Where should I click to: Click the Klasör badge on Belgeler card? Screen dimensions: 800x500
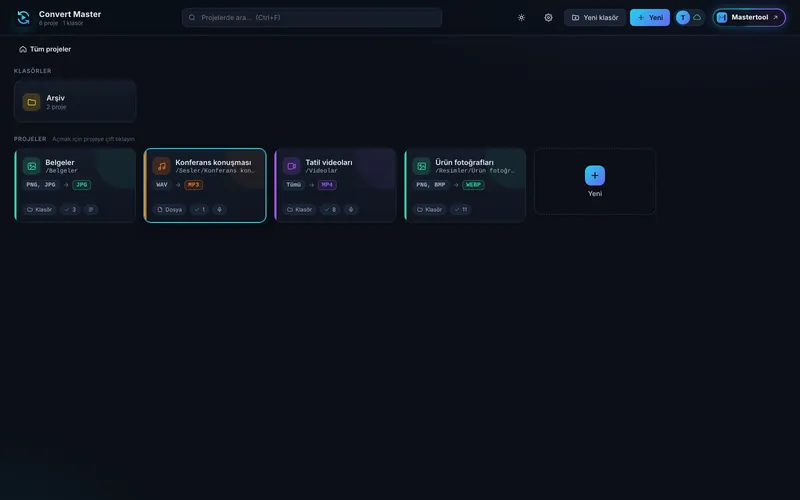pos(39,209)
